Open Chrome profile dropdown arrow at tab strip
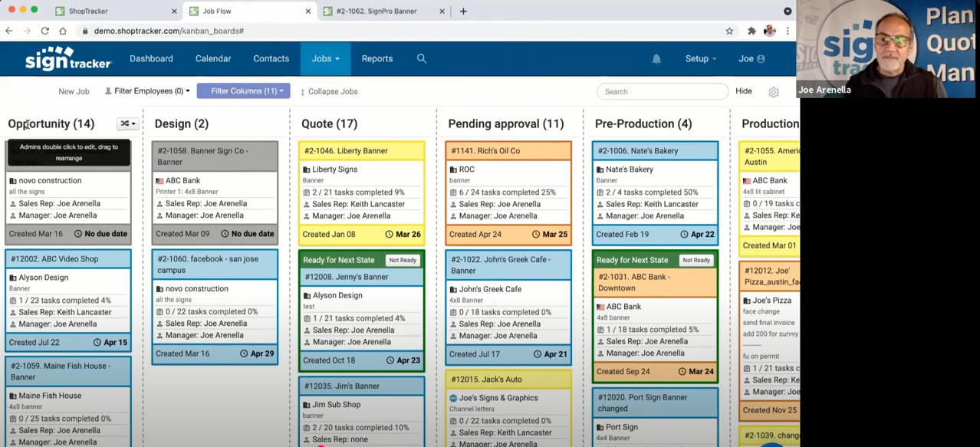 click(x=788, y=12)
